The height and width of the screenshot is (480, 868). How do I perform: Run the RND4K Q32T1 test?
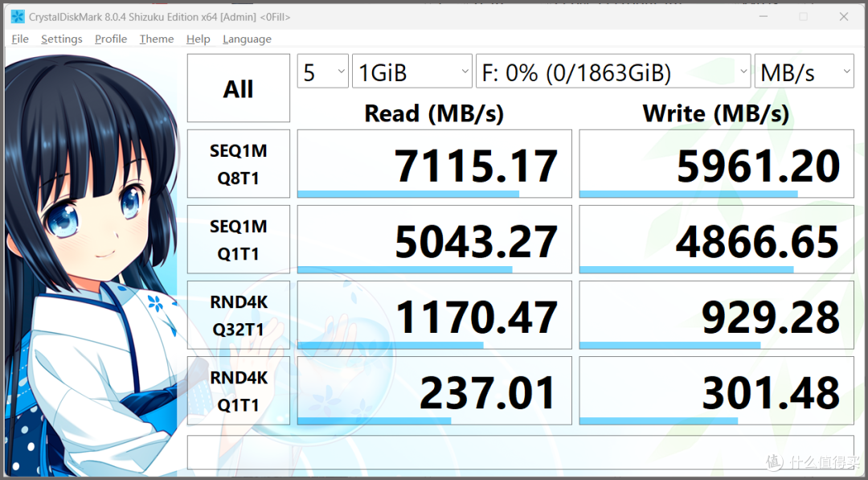238,314
